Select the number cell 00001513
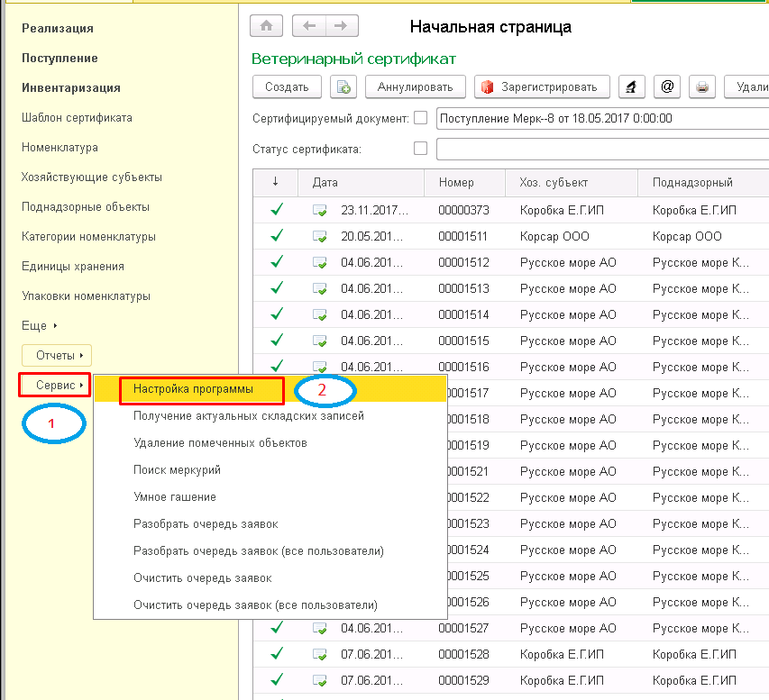This screenshot has height=700, width=769. tap(463, 288)
